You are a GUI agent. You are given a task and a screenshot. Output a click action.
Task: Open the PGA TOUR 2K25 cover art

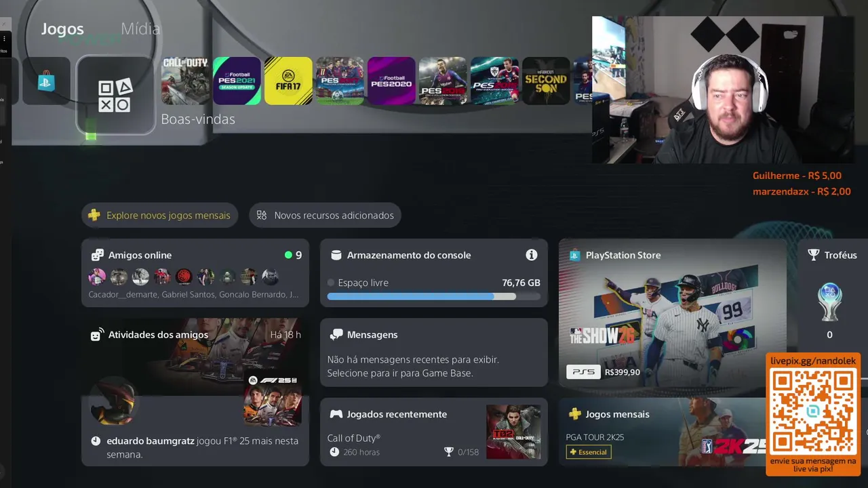pos(719,432)
